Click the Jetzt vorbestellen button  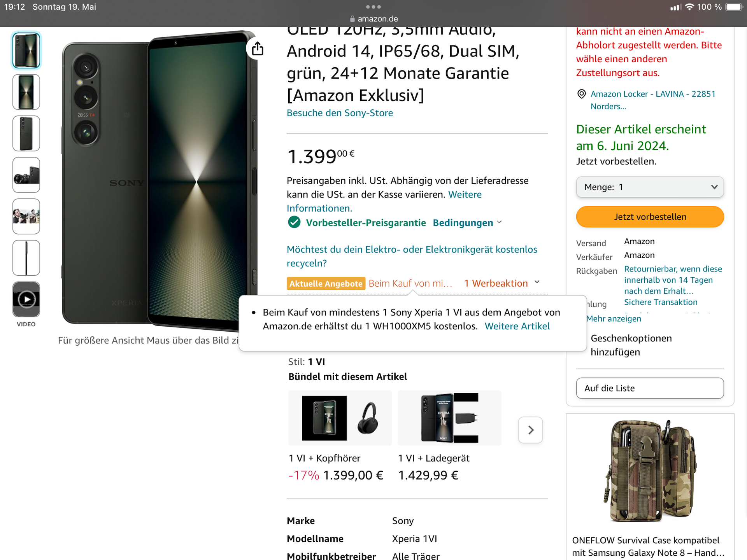pos(650,217)
